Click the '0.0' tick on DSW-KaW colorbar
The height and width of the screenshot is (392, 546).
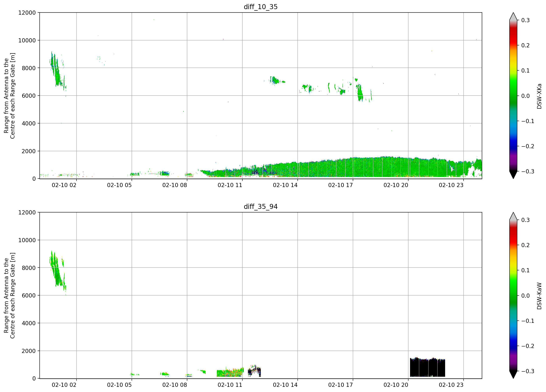point(525,296)
